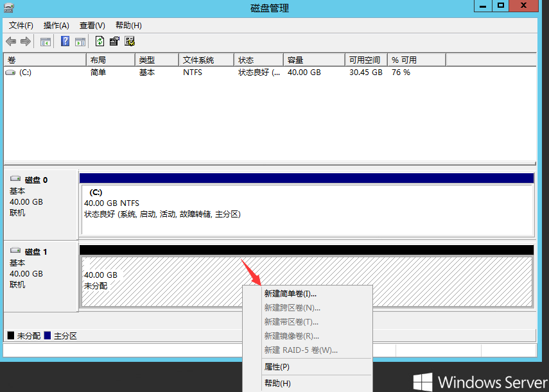Click the blue header bar of C: partition
Viewport: 549px width, 392px height.
(x=307, y=178)
